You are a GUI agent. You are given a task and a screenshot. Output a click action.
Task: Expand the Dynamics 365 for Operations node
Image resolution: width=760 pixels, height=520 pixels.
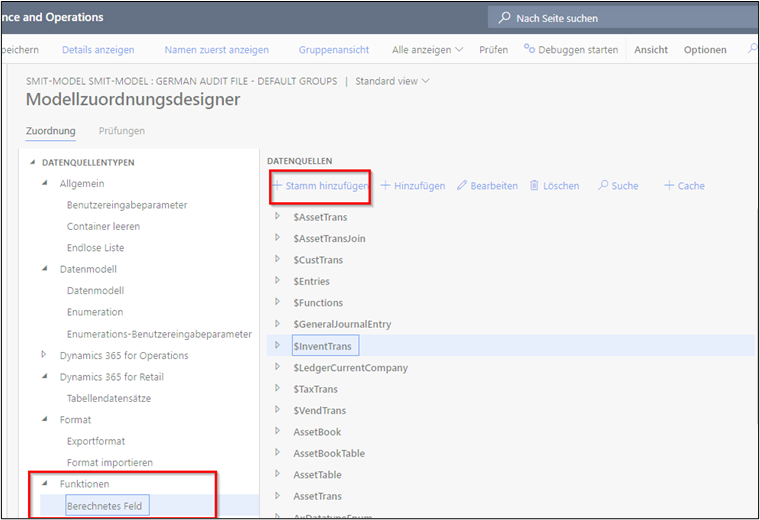tap(44, 355)
